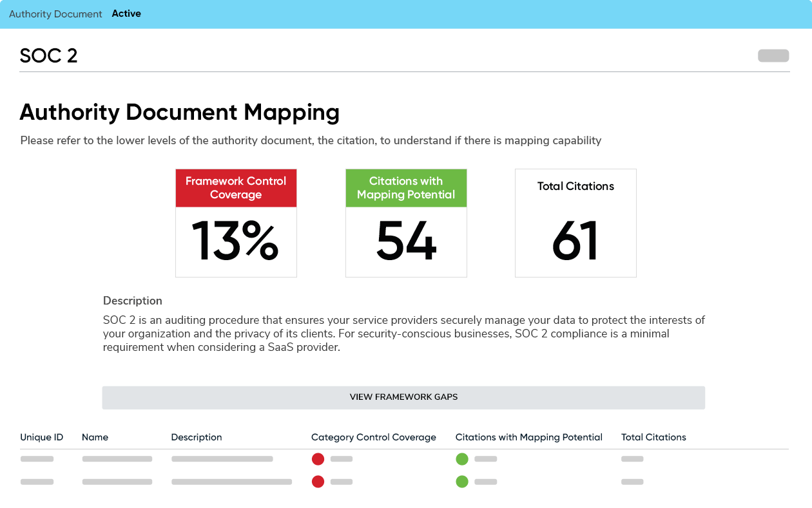Click the Description heading above the SOC 2 paragraph
Image resolution: width=812 pixels, height=508 pixels.
click(x=133, y=301)
